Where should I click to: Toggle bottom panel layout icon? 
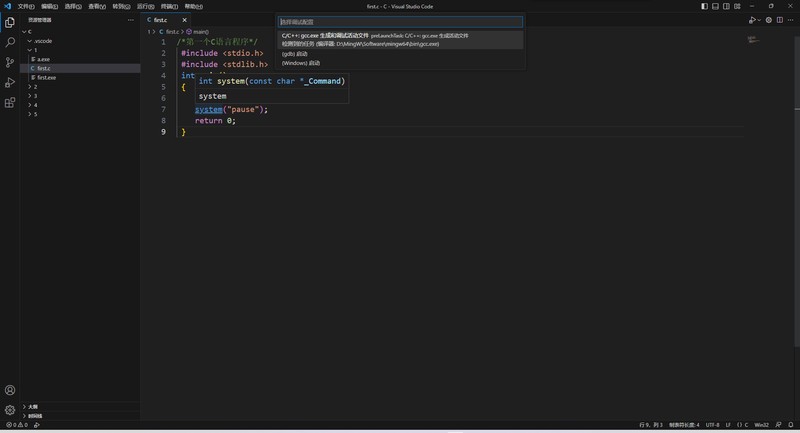tap(715, 6)
